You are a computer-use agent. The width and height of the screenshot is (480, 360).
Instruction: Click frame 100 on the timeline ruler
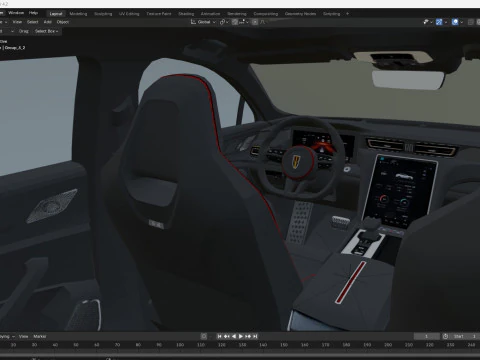(x=180, y=345)
